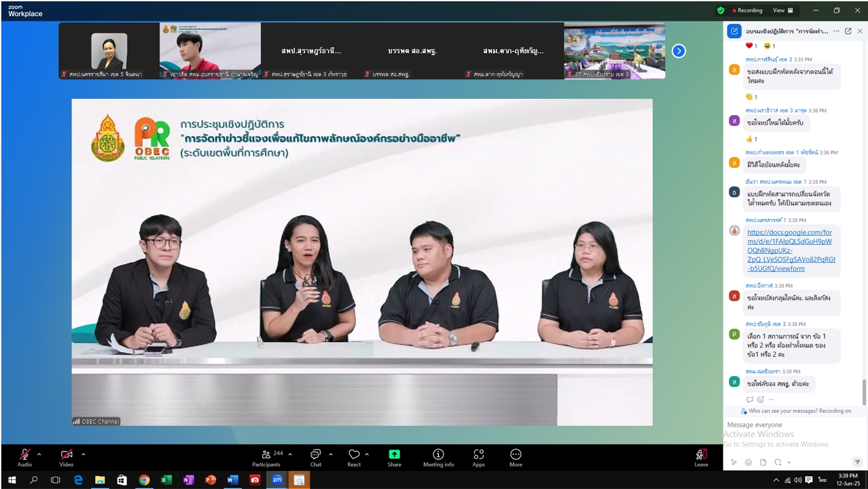Click sender name สพป.นครสวรรค์ 1 in chat
The height and width of the screenshot is (489, 868).
[765, 220]
